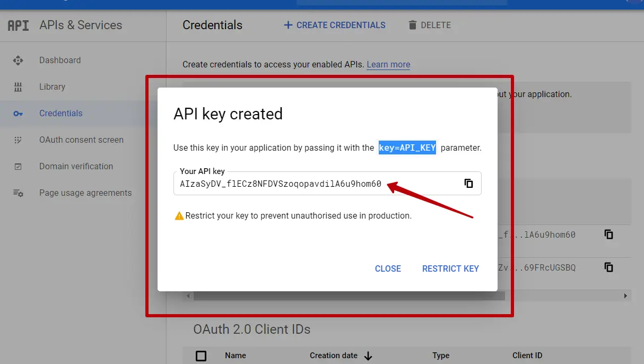Image resolution: width=644 pixels, height=364 pixels.
Task: Click the copy icon beside key ending 69FRcUGSBQ
Action: [608, 267]
